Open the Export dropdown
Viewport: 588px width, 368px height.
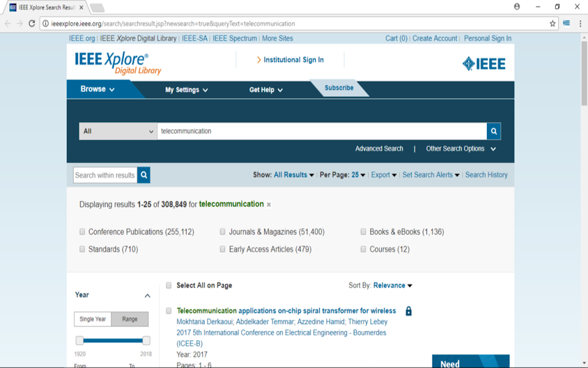(x=384, y=175)
